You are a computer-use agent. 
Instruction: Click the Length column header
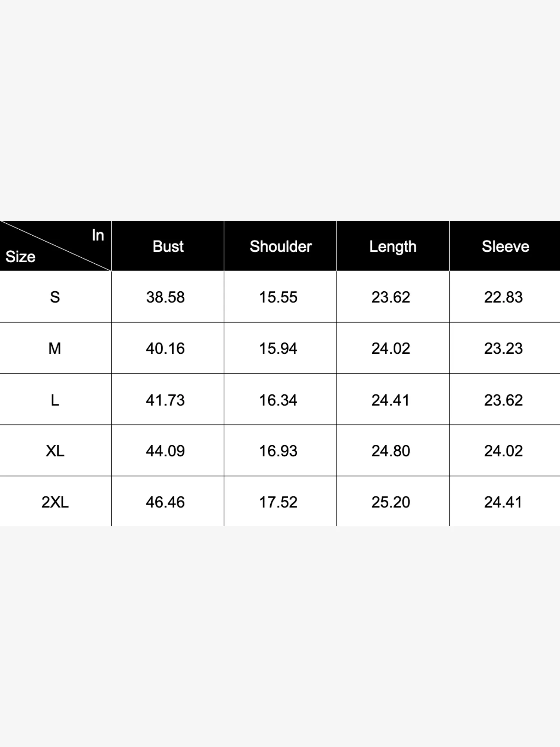(393, 247)
